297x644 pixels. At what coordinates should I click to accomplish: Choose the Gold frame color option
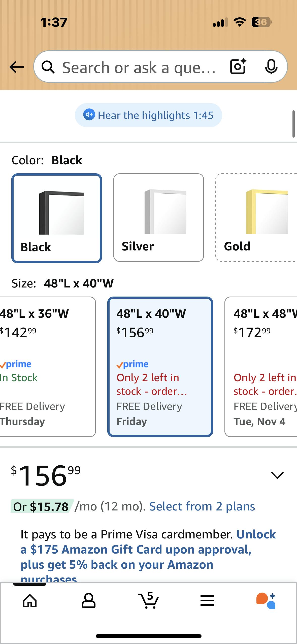pos(256,218)
